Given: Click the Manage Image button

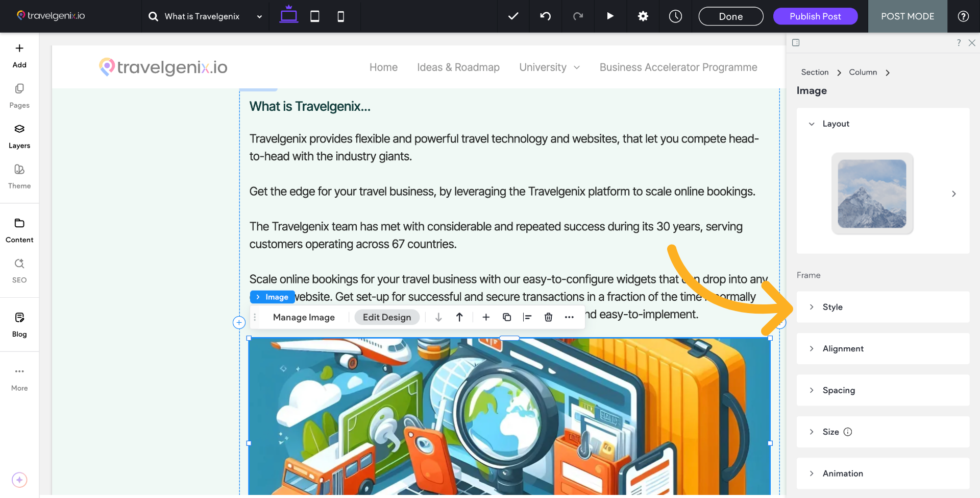Looking at the screenshot, I should click(x=304, y=317).
